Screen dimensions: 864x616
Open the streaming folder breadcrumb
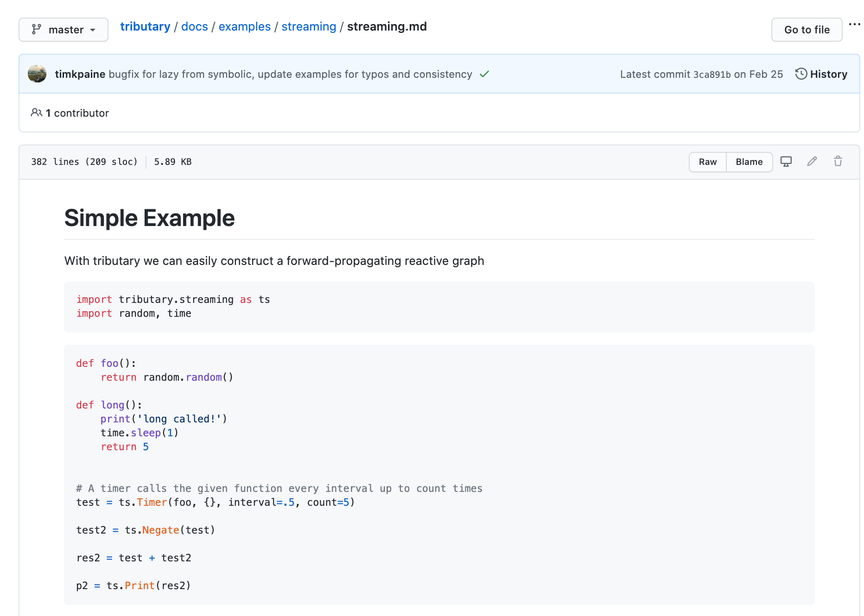[x=309, y=26]
